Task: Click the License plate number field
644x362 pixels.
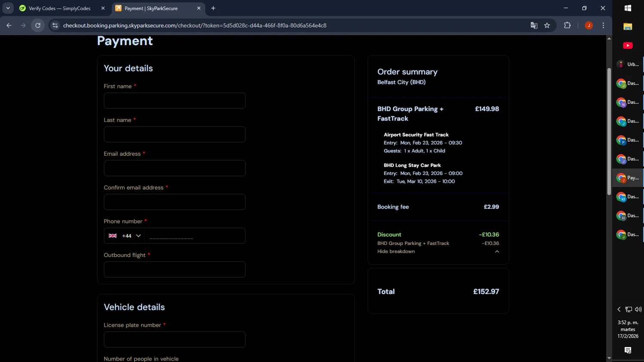Action: 175,339
